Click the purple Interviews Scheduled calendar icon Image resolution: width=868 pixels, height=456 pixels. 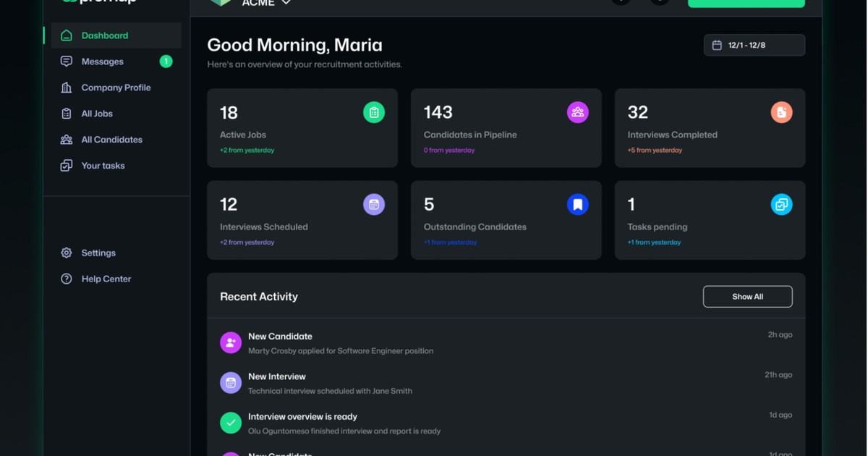(x=374, y=204)
